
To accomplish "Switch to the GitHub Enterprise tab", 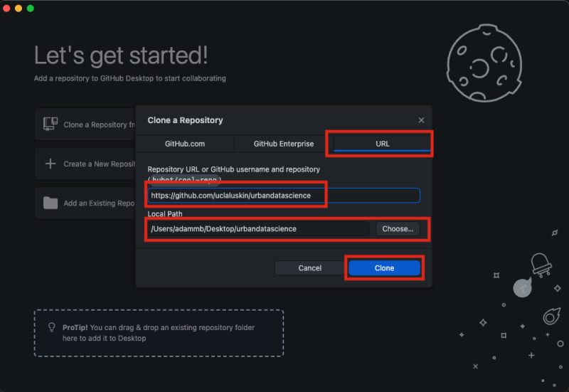I will coord(283,144).
